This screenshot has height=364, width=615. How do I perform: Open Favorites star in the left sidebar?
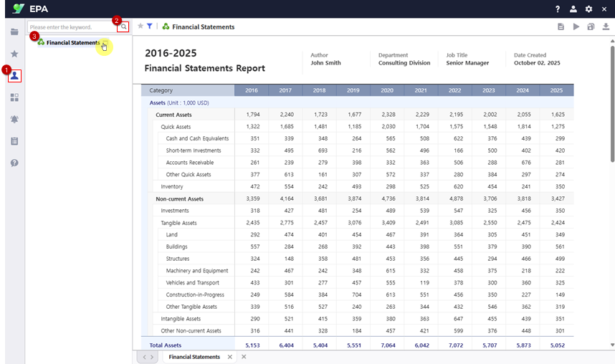(14, 54)
